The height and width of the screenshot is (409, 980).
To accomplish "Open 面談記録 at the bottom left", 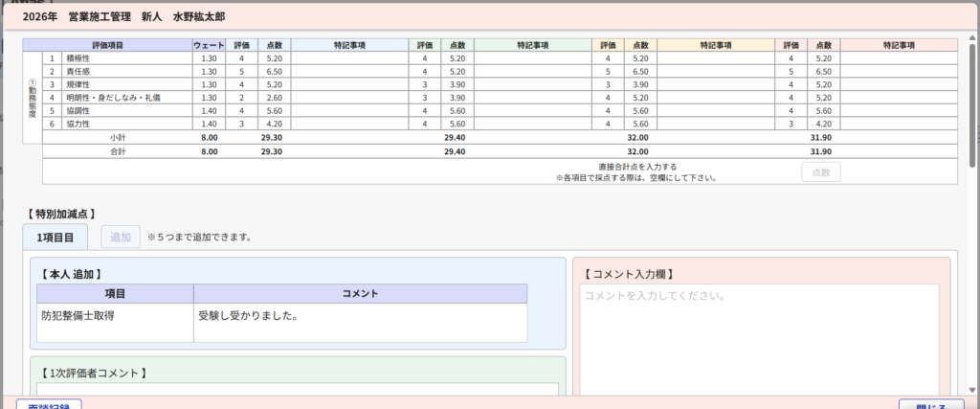I will click(x=49, y=404).
